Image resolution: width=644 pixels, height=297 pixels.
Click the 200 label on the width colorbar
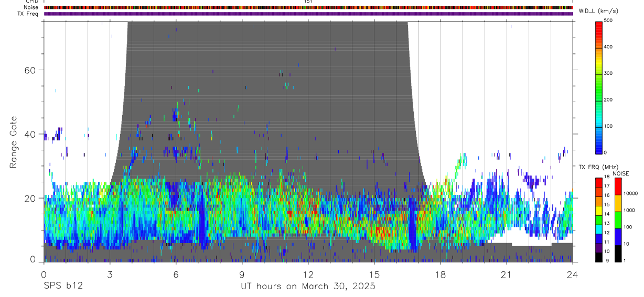(609, 100)
